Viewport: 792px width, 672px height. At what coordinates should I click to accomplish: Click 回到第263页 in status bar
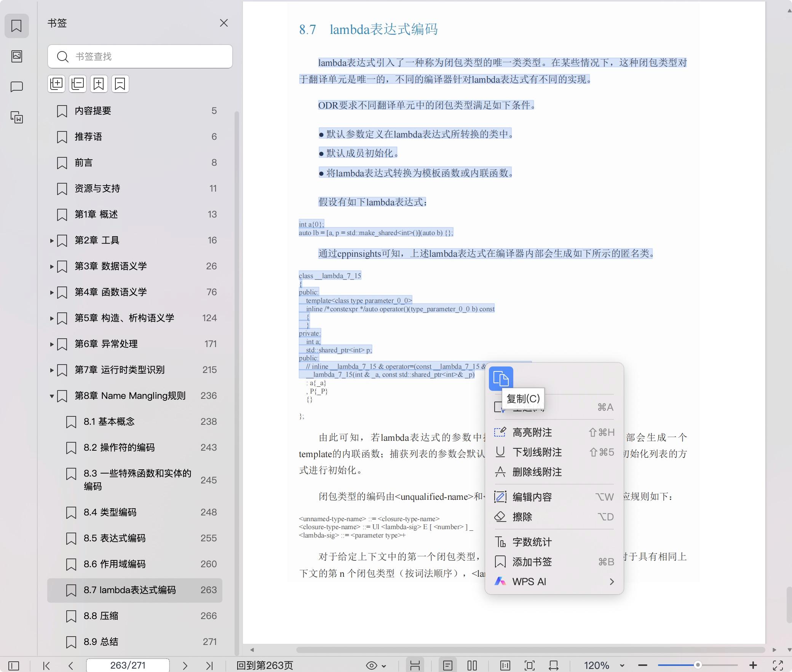point(265,665)
